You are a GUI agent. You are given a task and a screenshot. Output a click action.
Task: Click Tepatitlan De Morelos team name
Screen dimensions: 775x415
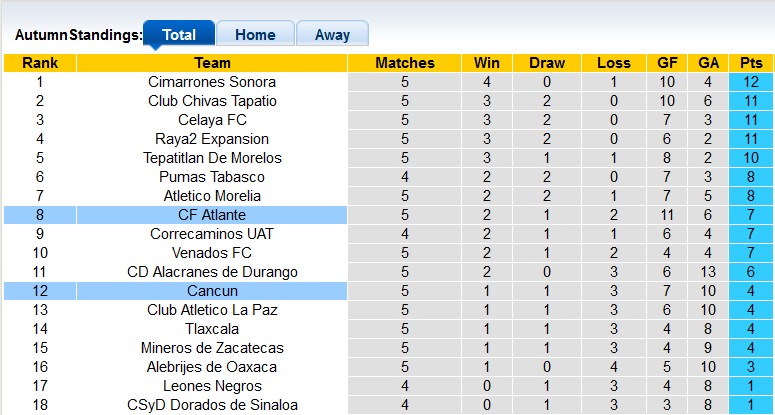[x=212, y=158]
